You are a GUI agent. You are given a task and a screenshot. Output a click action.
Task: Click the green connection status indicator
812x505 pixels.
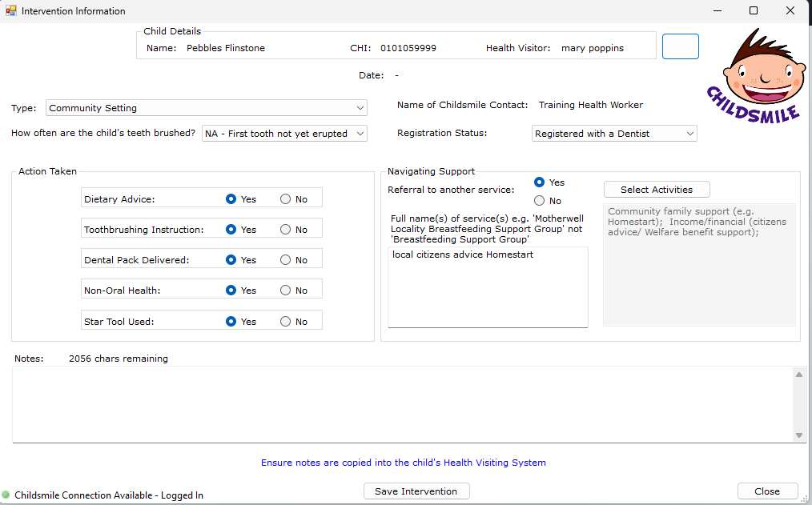[6, 495]
